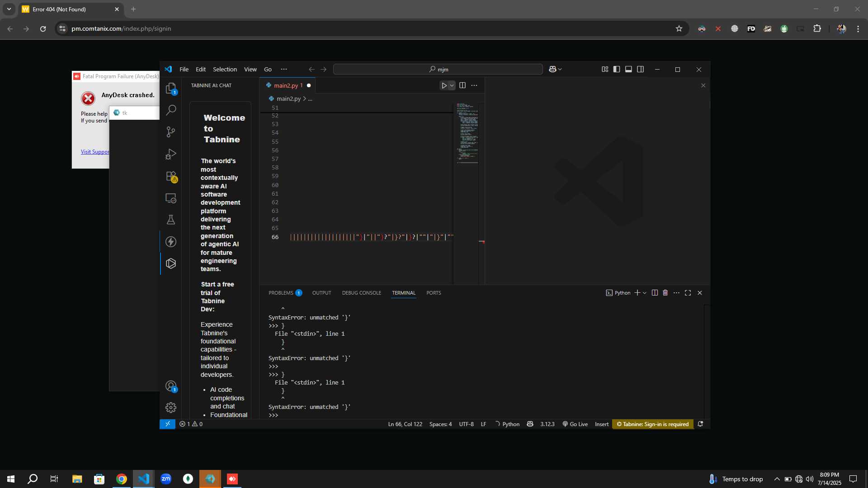Switch to the OUTPUT tab
This screenshot has height=488, width=868.
(321, 293)
